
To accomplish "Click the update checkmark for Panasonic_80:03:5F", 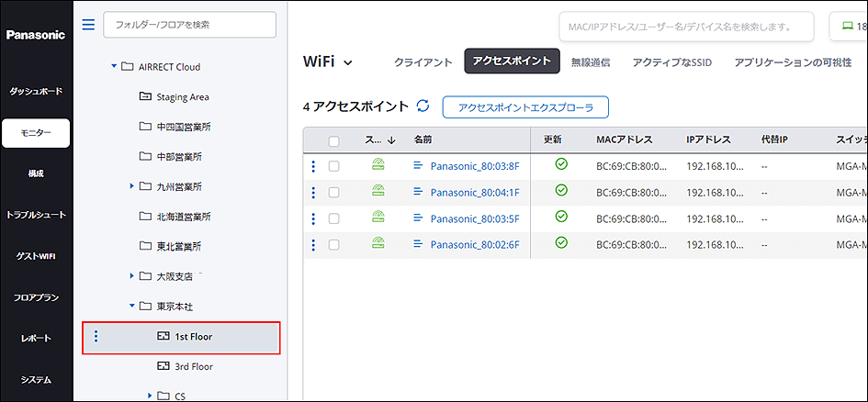I will click(561, 217).
